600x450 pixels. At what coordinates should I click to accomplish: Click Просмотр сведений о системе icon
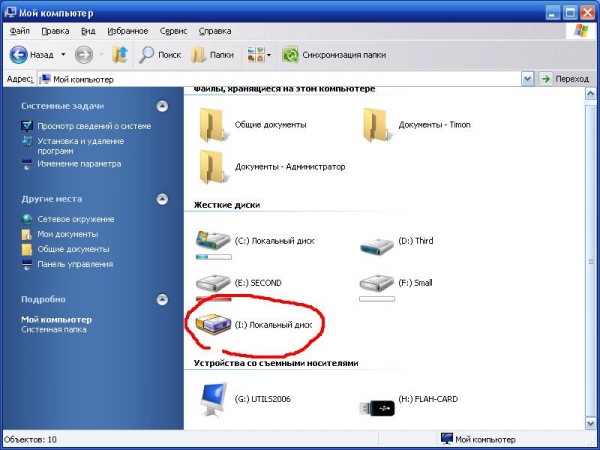(27, 126)
